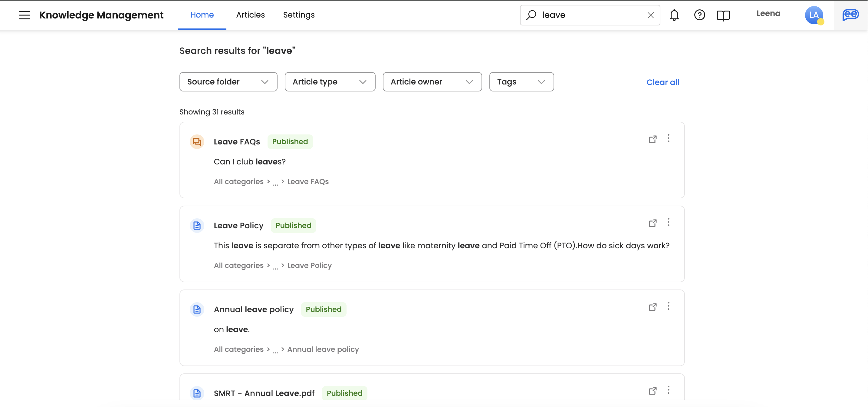Open the hamburger navigation menu
Viewport: 868px width, 407px height.
[x=25, y=15]
